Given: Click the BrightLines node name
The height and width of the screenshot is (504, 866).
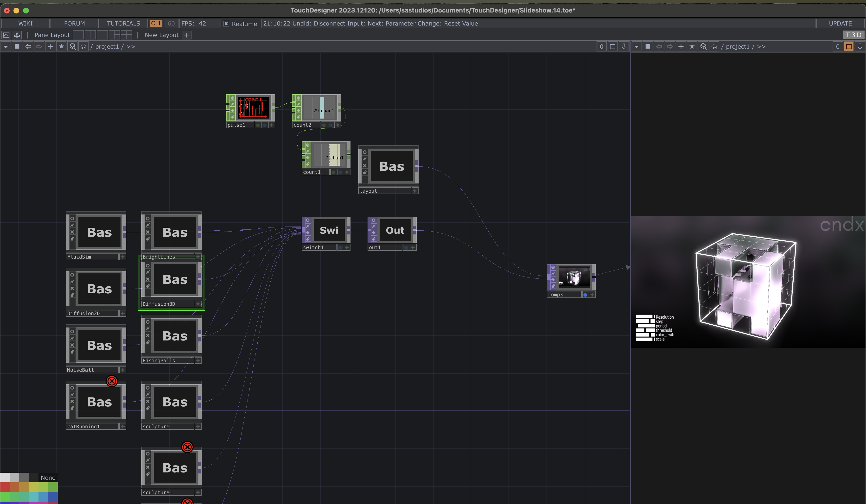Looking at the screenshot, I should [168, 257].
